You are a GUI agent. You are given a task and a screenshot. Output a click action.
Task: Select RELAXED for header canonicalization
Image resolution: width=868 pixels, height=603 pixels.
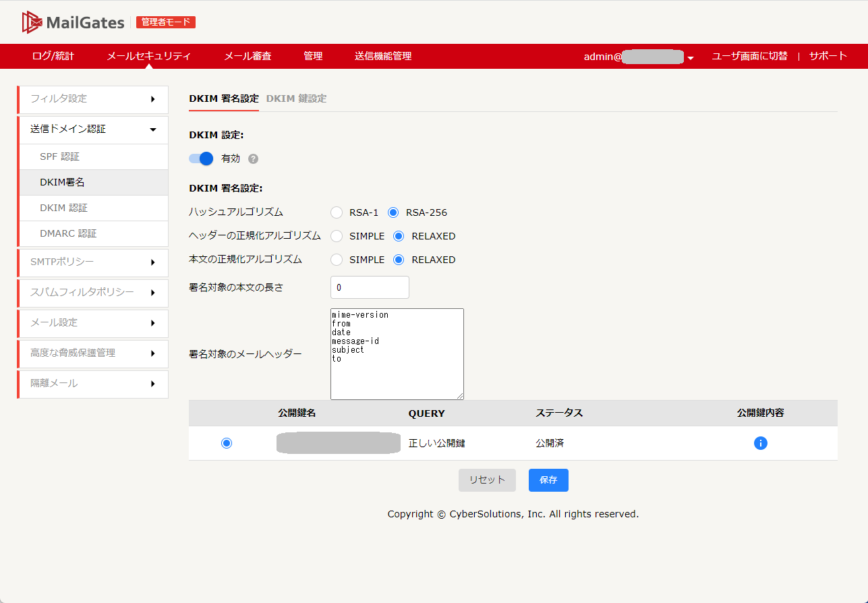[x=399, y=236]
